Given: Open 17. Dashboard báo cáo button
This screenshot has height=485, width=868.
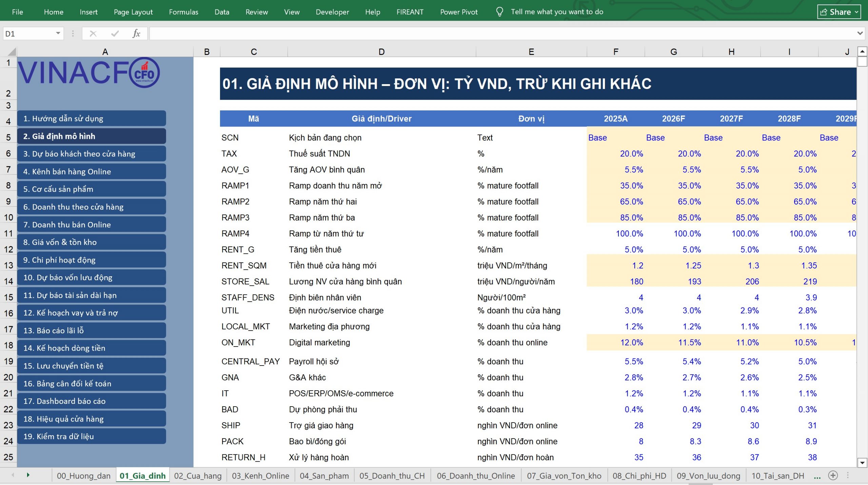Looking at the screenshot, I should pyautogui.click(x=92, y=401).
